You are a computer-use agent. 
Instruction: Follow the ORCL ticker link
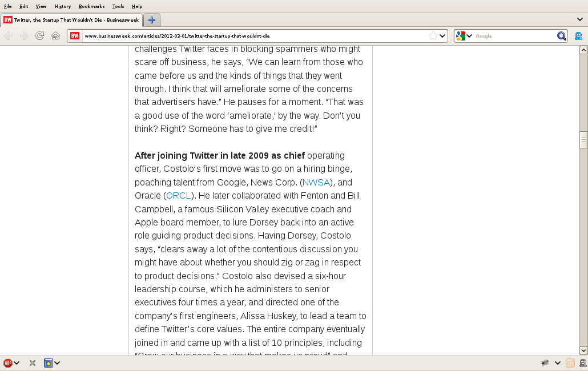coord(179,196)
